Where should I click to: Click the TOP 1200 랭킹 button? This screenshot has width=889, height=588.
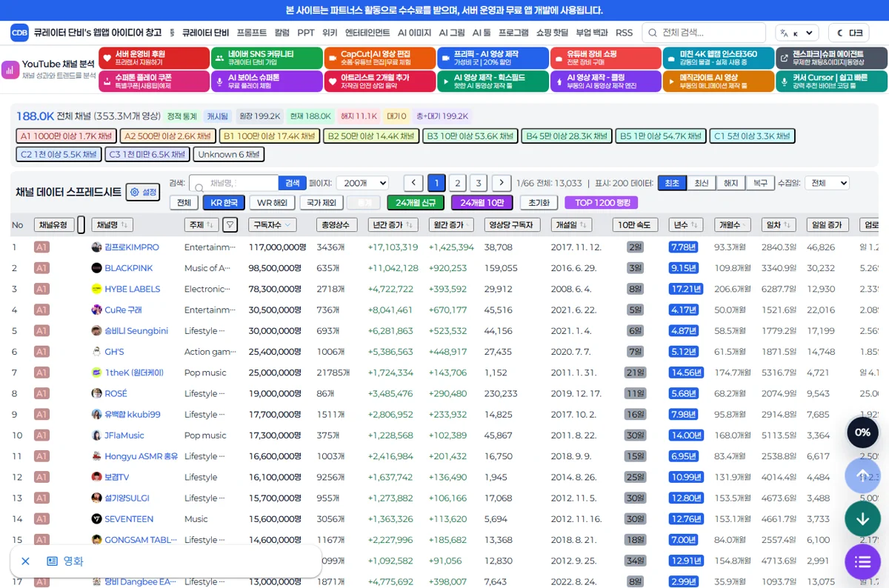[601, 202]
